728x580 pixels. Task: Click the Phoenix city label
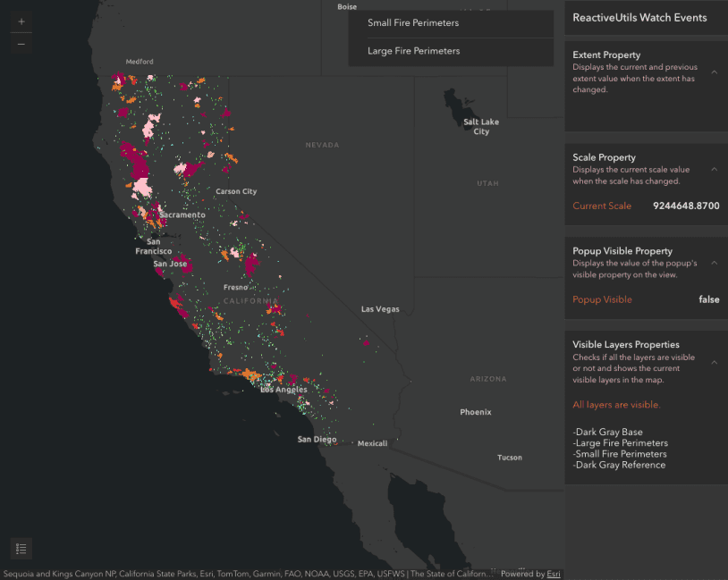(x=475, y=412)
